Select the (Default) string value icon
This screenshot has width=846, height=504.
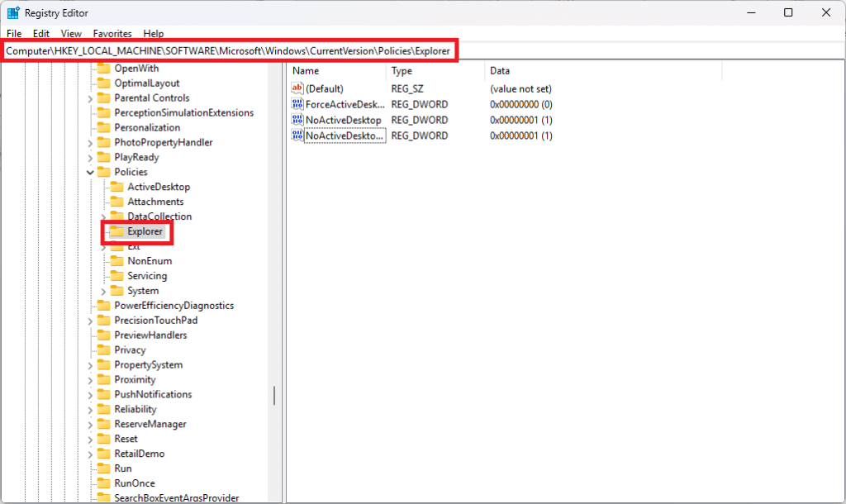click(x=297, y=88)
